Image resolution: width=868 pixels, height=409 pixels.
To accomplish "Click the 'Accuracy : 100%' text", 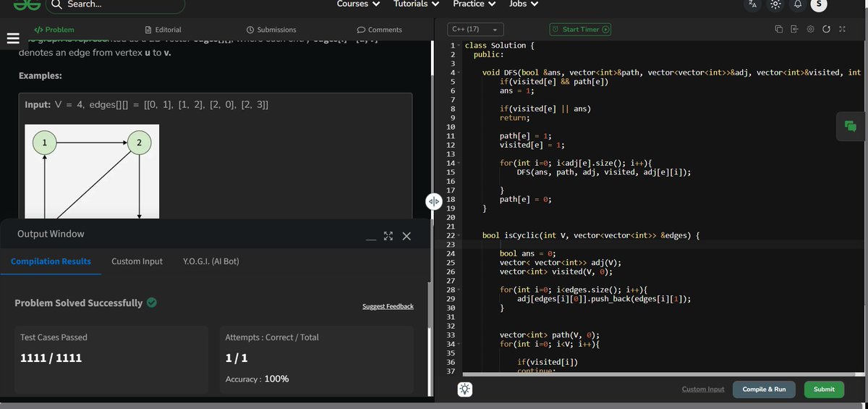I will [x=258, y=379].
